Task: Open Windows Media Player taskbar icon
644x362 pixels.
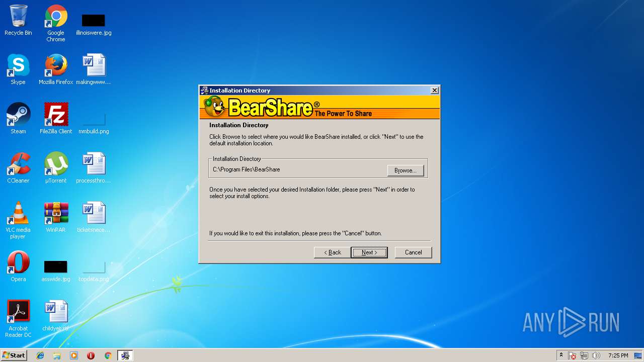Action: tap(74, 355)
